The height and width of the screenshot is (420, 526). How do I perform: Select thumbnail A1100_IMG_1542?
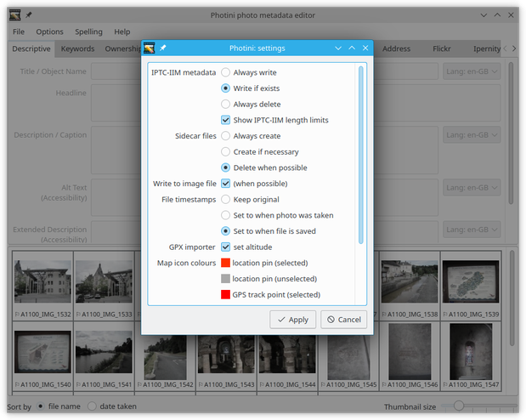tap(165, 362)
